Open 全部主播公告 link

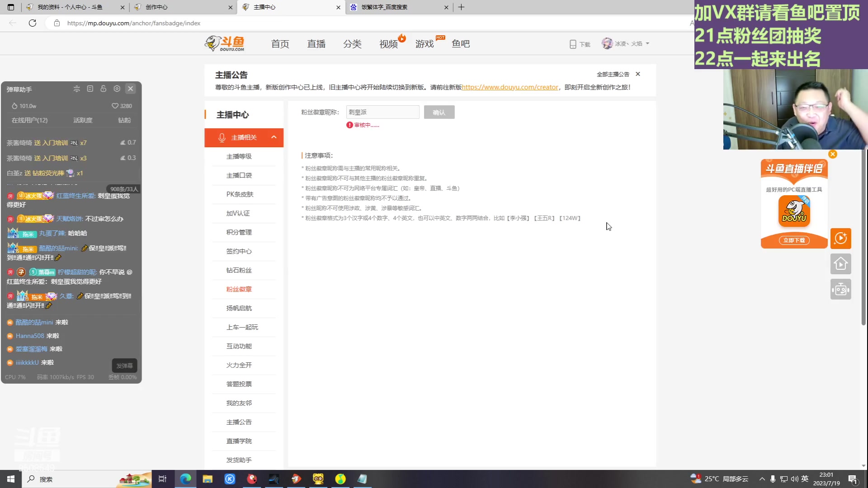[613, 74]
